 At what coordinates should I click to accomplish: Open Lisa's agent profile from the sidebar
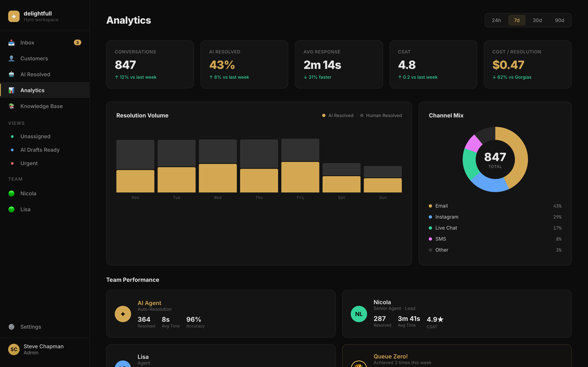(25, 209)
